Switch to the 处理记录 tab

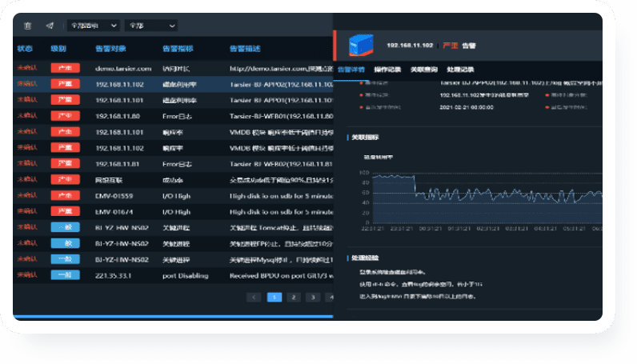[460, 70]
